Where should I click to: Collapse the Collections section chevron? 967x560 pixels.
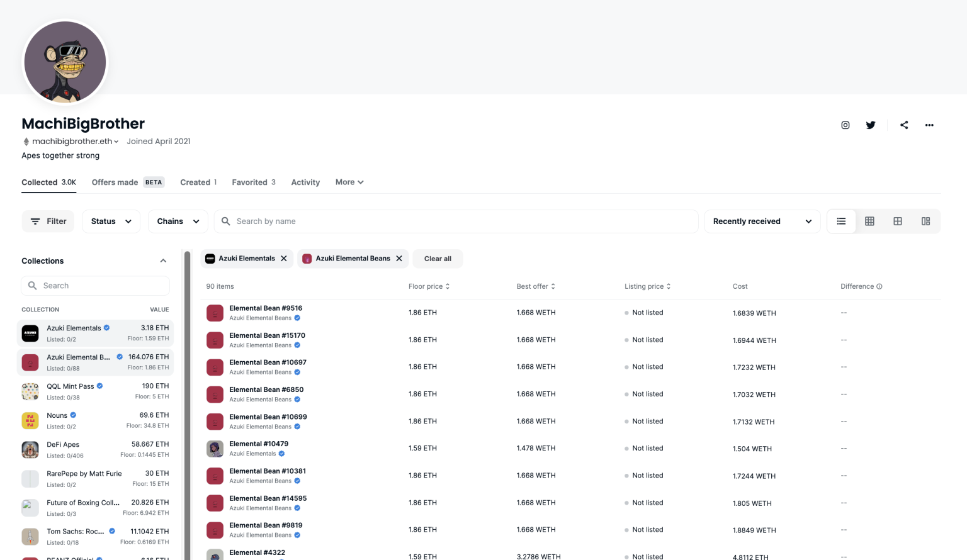click(x=163, y=261)
